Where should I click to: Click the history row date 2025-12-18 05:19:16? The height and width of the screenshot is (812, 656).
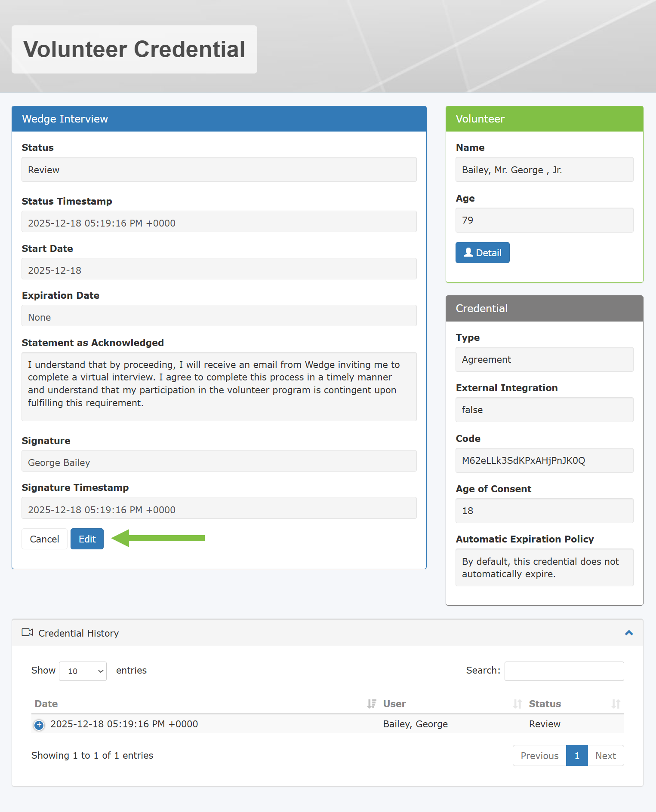[x=124, y=724]
